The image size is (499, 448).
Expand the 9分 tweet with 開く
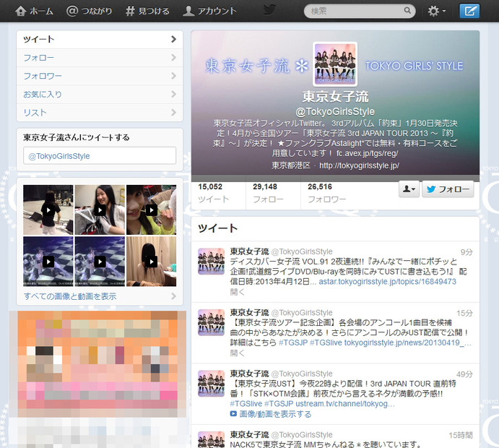click(x=237, y=292)
